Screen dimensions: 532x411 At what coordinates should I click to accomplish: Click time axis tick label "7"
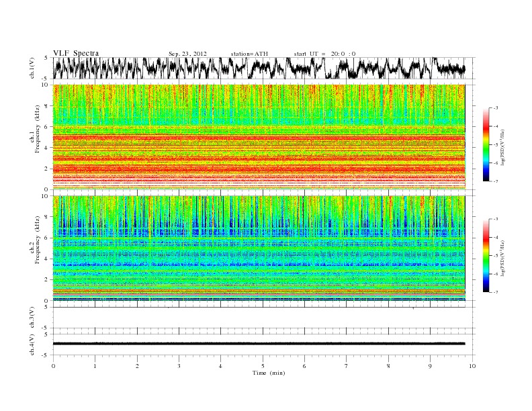pyautogui.click(x=347, y=366)
